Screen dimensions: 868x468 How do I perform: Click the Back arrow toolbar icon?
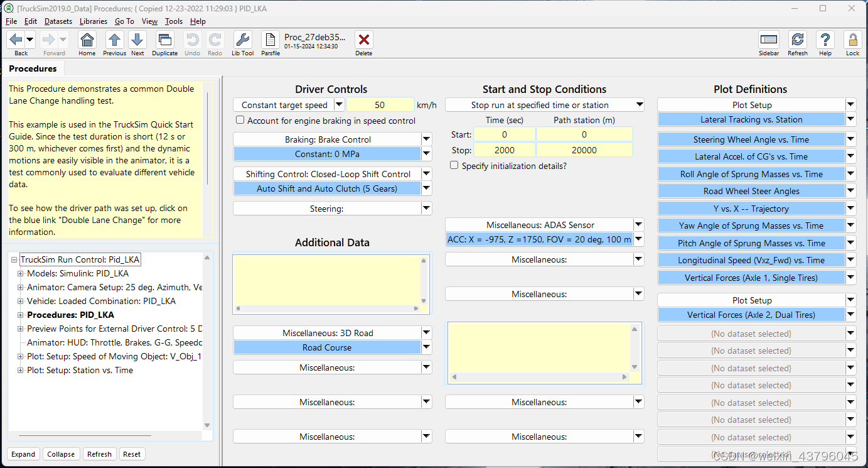[x=16, y=40]
